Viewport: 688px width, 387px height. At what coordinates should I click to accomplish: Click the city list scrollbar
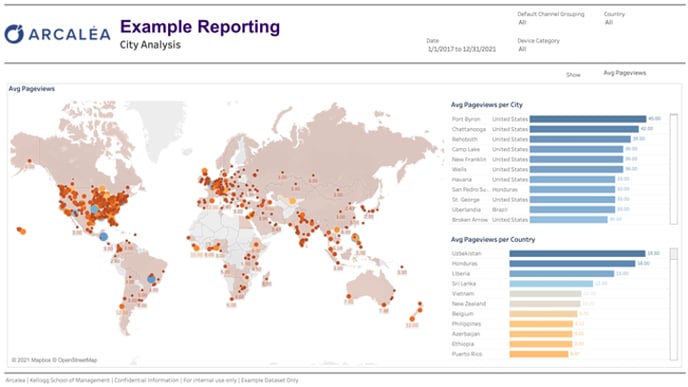tap(674, 169)
